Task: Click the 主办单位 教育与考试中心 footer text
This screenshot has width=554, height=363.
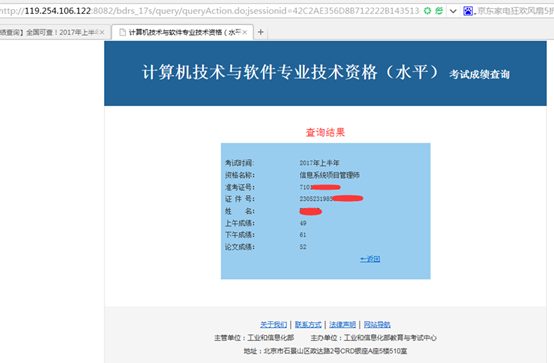Action: (373, 338)
